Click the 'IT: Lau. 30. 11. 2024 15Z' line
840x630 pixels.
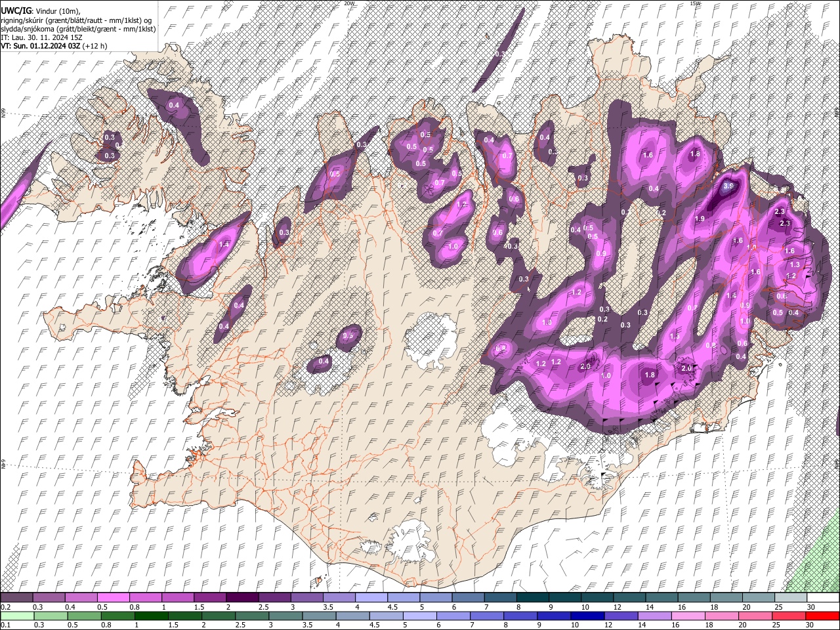tap(41, 37)
